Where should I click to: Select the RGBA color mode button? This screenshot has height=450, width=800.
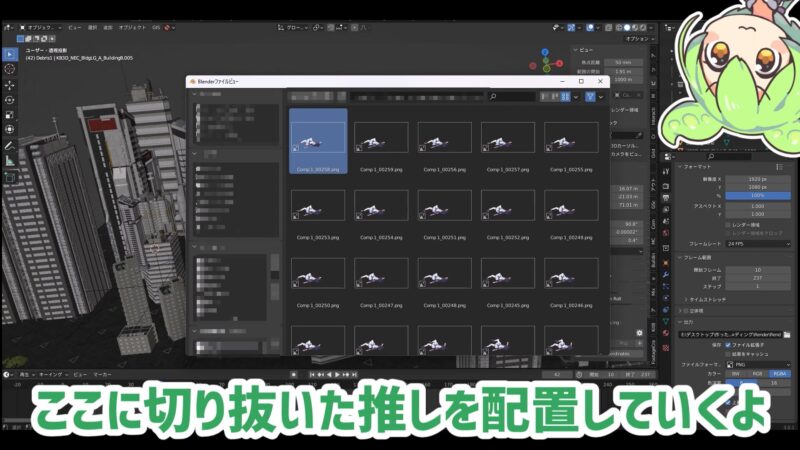777,375
